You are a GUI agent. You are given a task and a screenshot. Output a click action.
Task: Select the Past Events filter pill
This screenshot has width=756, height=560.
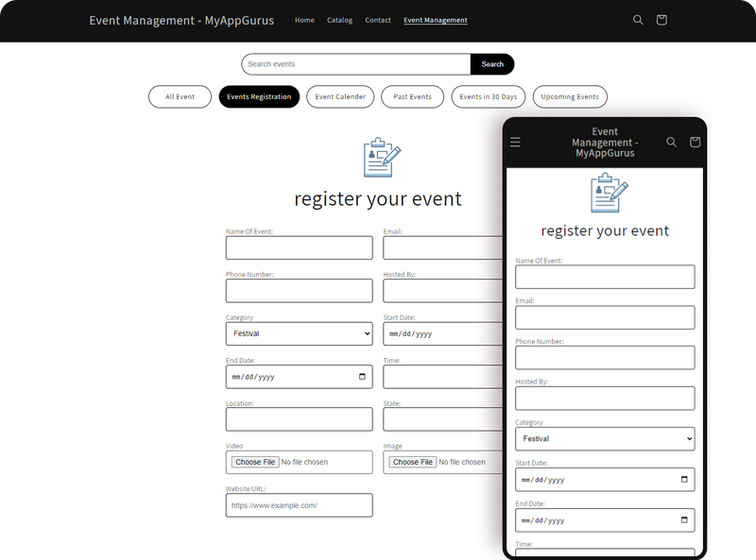click(x=413, y=96)
